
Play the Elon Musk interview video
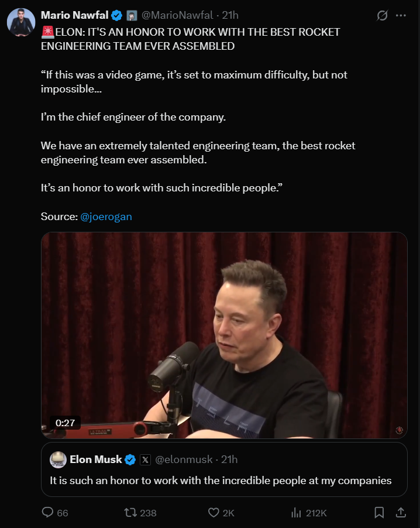pyautogui.click(x=224, y=335)
